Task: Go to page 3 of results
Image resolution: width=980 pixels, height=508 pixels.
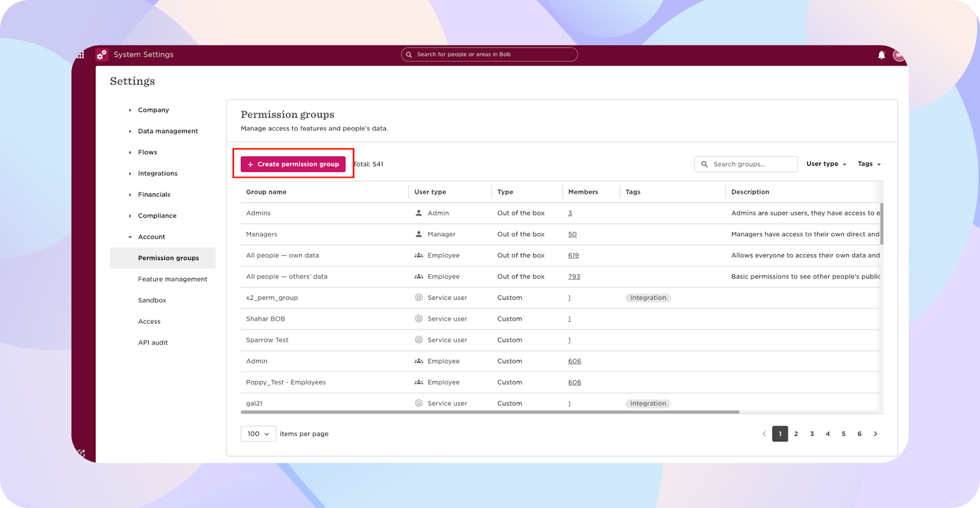Action: coord(812,434)
